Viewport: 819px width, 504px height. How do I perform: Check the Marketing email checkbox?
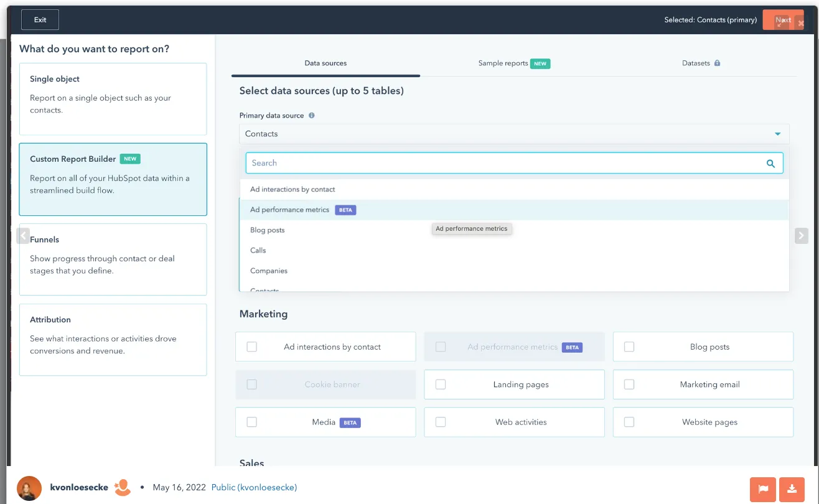629,384
